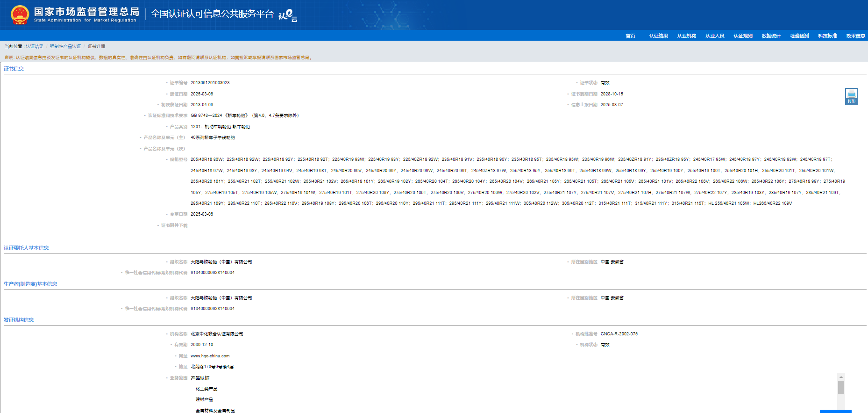
Task: Select 生产者 region 中国 安徽省
Action: tap(612, 298)
